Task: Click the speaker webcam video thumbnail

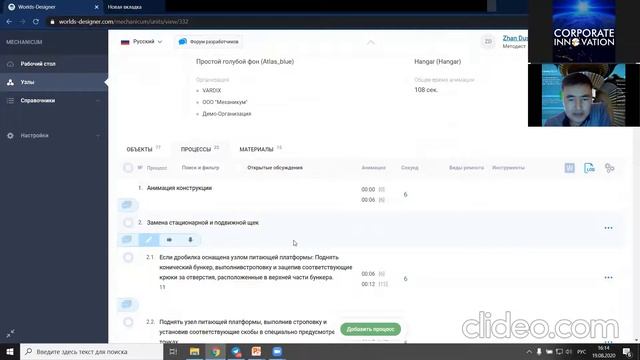Action: coord(584,95)
